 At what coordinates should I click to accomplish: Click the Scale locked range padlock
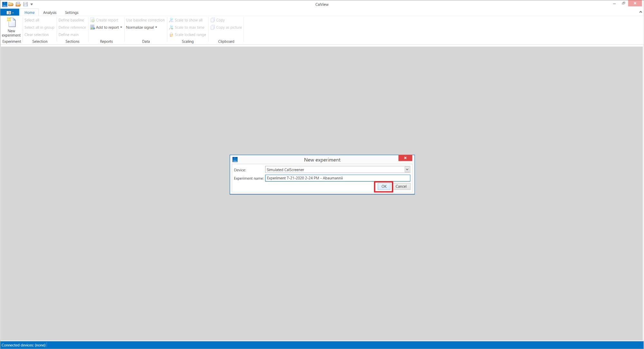171,35
